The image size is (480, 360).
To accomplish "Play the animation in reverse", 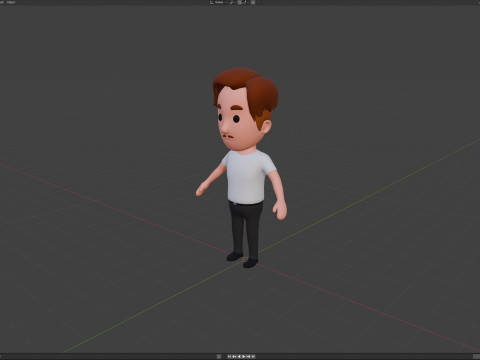I will (x=239, y=356).
